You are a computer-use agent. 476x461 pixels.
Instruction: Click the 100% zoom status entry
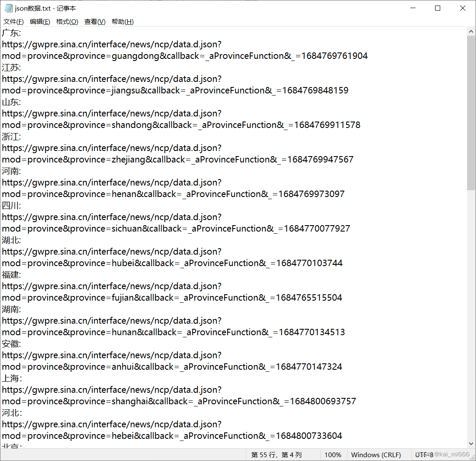[x=333, y=455]
